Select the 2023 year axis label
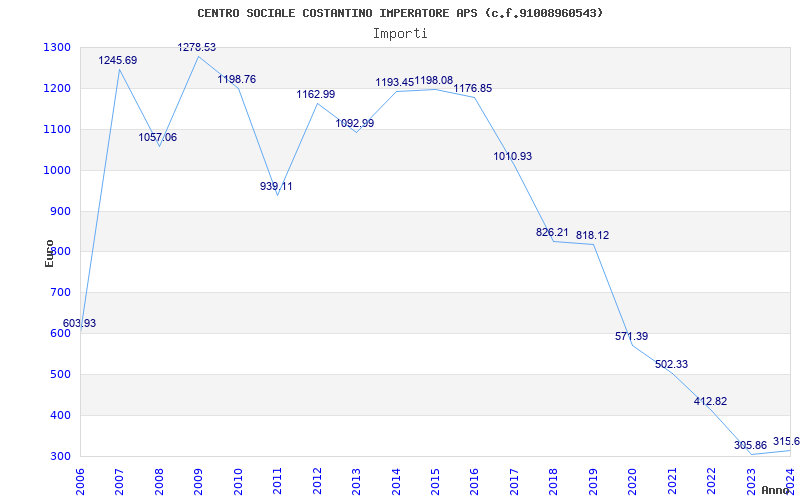Screen dimensions: 800x500 [751, 481]
